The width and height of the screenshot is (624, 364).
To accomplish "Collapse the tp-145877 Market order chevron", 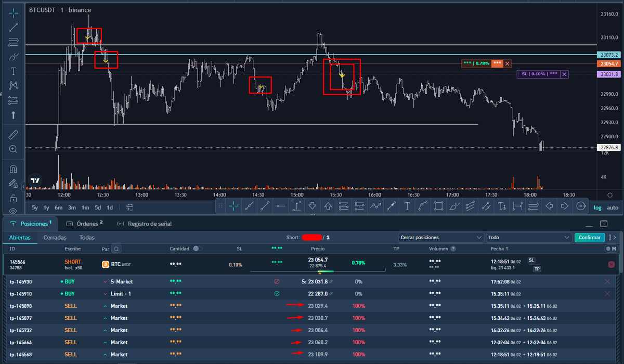I will coord(105,318).
